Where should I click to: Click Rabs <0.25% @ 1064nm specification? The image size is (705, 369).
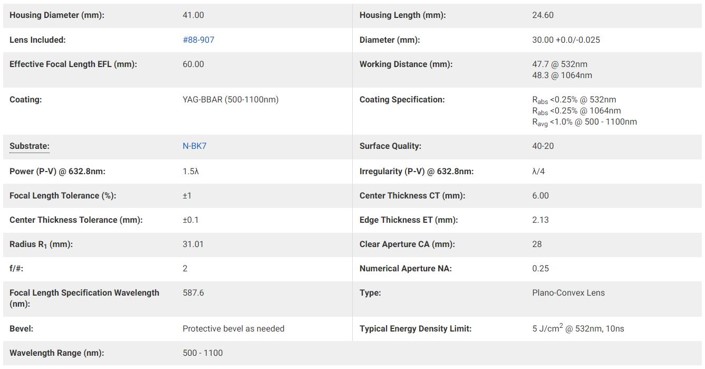tap(576, 111)
